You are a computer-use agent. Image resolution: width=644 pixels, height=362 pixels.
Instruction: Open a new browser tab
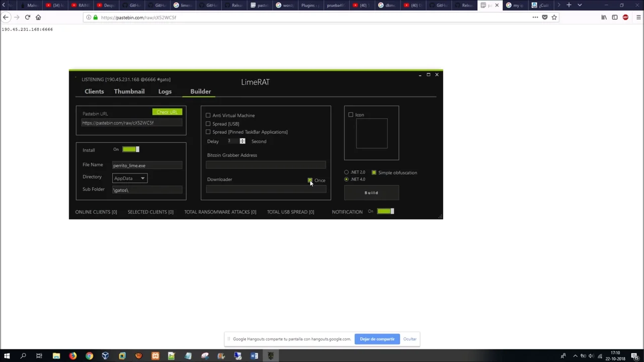tap(569, 5)
